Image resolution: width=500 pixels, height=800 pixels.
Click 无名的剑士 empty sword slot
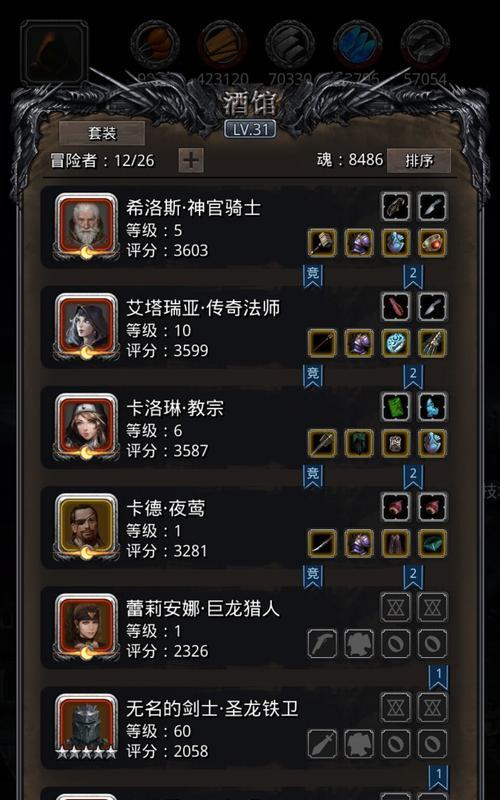pyautogui.click(x=322, y=743)
